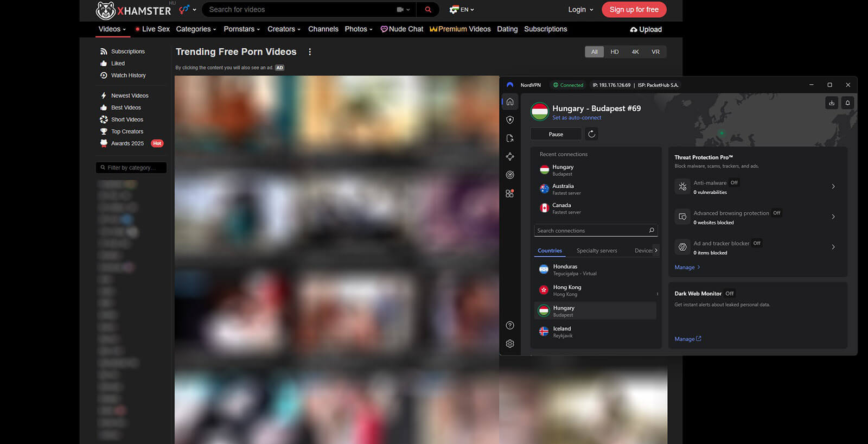Expand the Anti-malware row chevron

833,186
